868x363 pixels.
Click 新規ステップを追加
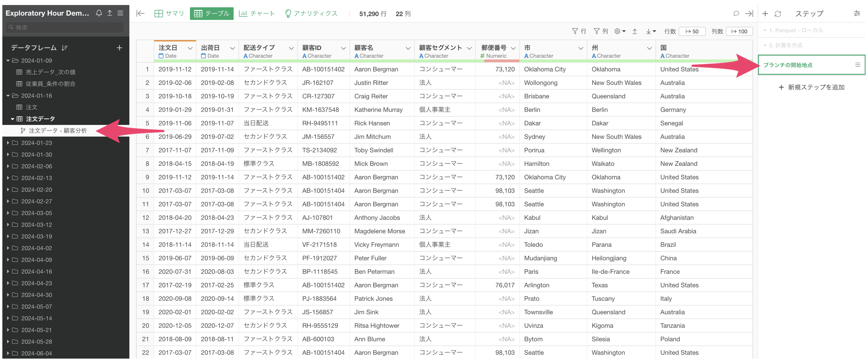point(811,87)
